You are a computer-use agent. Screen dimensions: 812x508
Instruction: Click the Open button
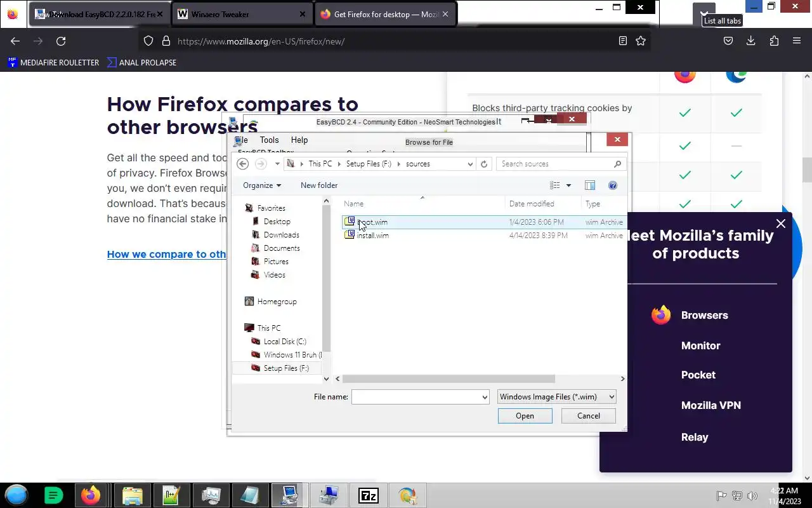525,416
